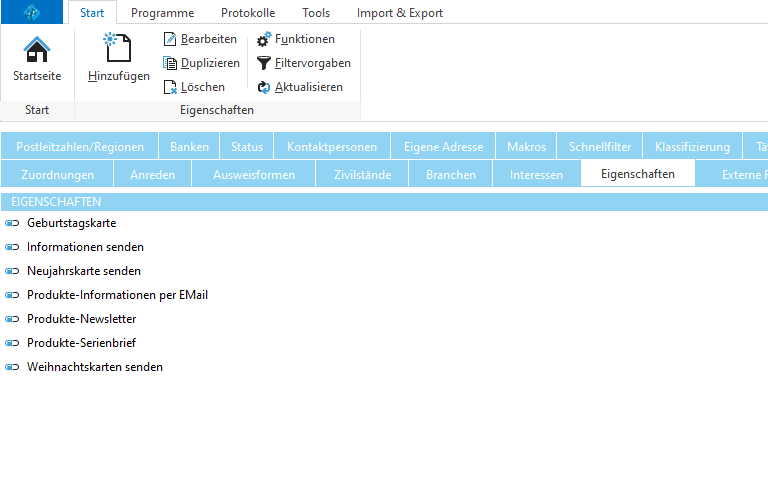Click the Duplizieren copy icon
This screenshot has height=482, width=768.
click(170, 63)
